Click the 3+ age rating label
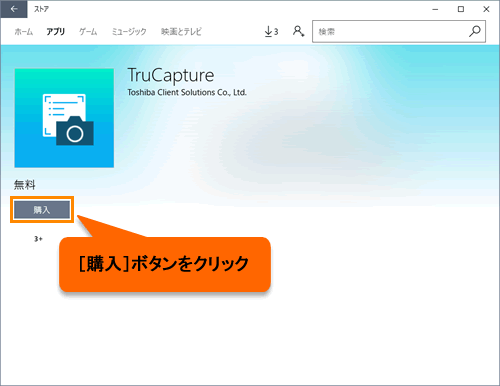The image size is (500, 386). (x=38, y=239)
